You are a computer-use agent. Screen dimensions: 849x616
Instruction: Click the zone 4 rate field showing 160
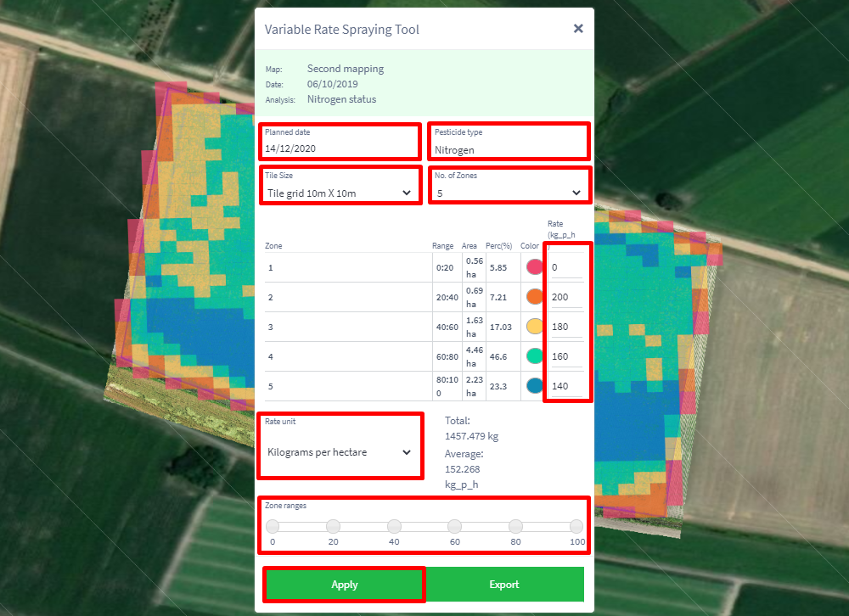(567, 356)
